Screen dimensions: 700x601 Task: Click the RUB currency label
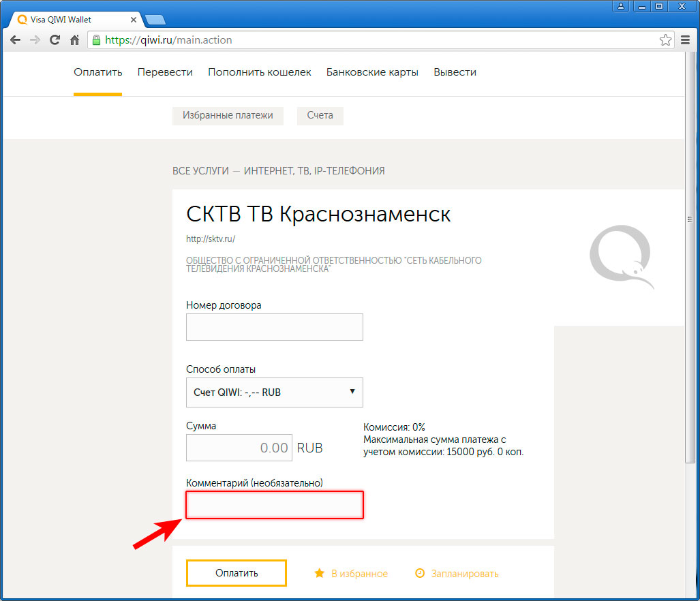click(310, 448)
